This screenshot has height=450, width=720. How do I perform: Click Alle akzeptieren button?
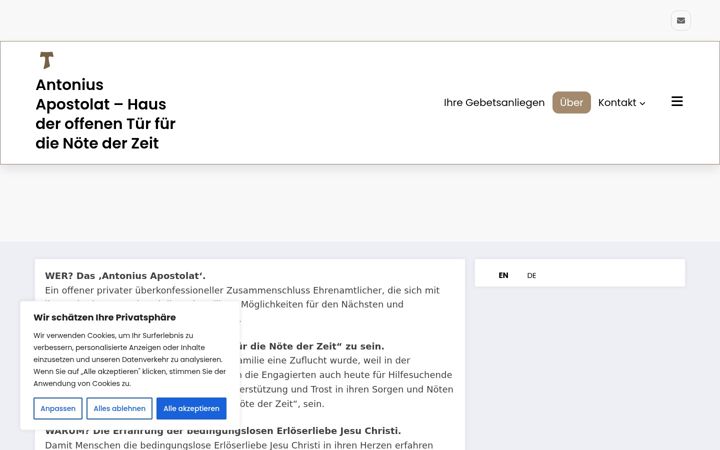tap(191, 408)
